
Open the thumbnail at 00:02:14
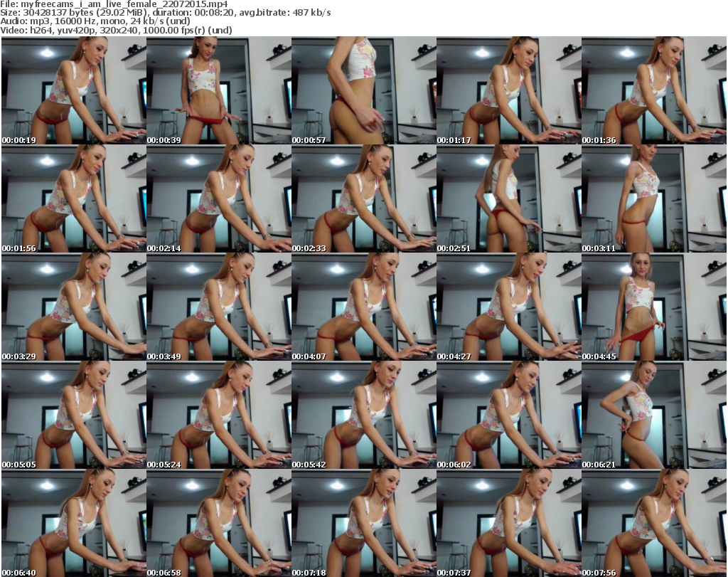(x=219, y=198)
